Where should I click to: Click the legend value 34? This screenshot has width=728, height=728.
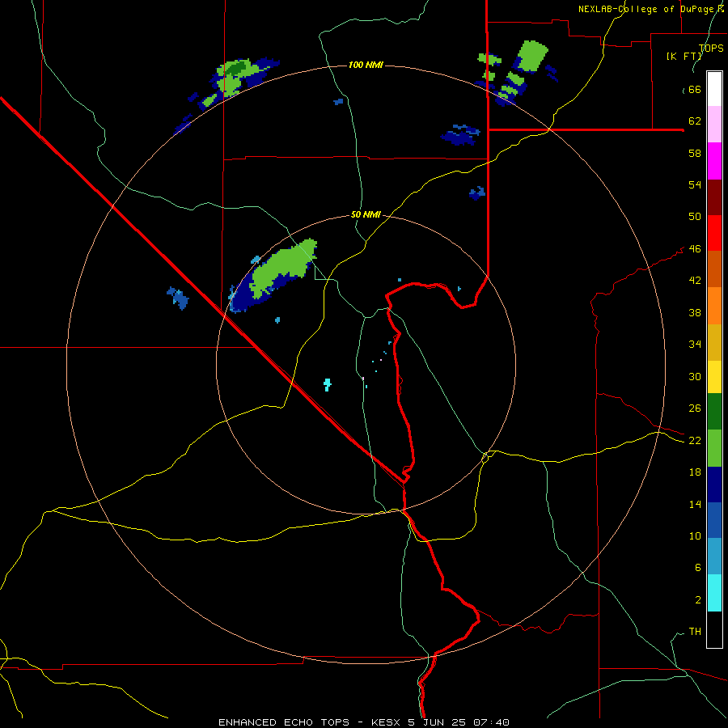(x=695, y=344)
